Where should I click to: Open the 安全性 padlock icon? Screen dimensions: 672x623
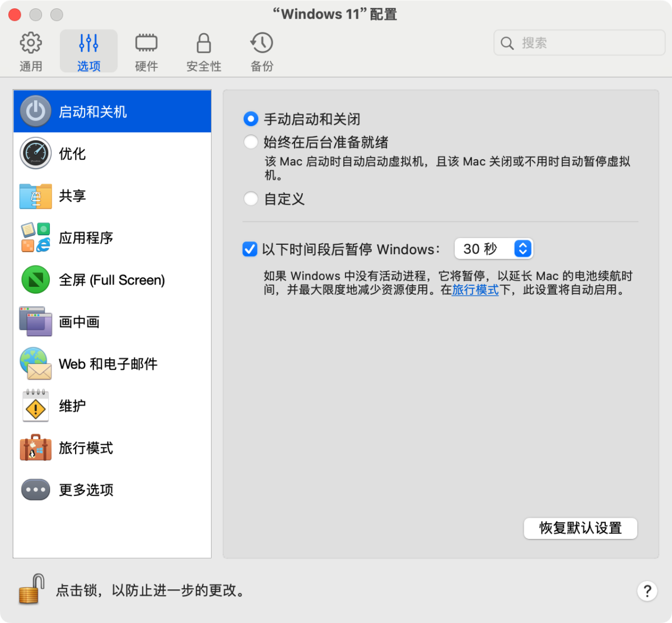(x=204, y=43)
